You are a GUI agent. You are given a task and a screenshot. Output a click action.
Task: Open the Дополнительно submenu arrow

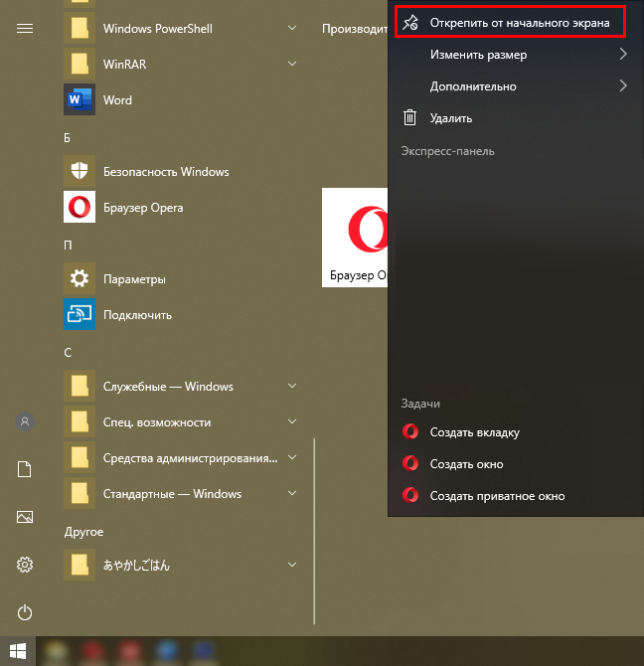(x=623, y=85)
